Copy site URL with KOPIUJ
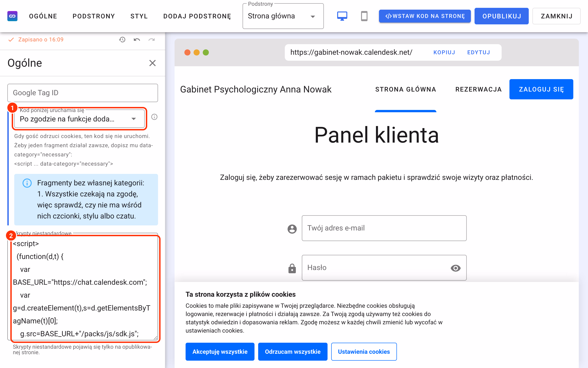Viewport: 588px width, 368px height. tap(444, 52)
